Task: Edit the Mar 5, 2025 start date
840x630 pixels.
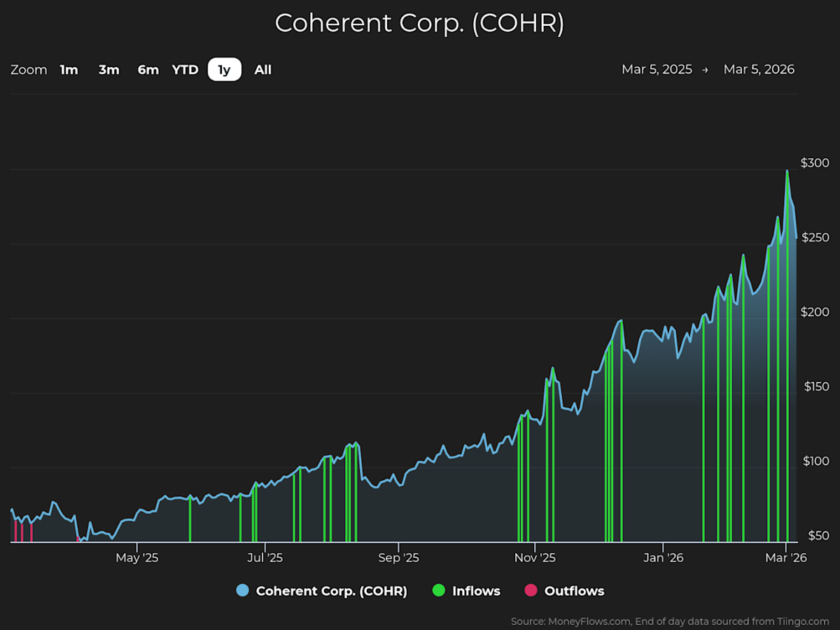Action: pyautogui.click(x=657, y=69)
